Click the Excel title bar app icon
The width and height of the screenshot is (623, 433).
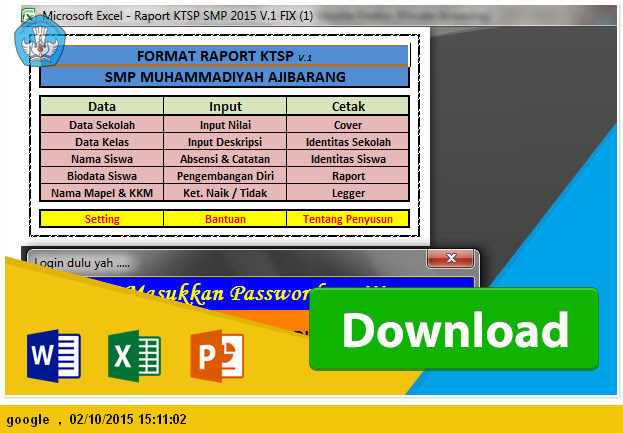point(29,15)
